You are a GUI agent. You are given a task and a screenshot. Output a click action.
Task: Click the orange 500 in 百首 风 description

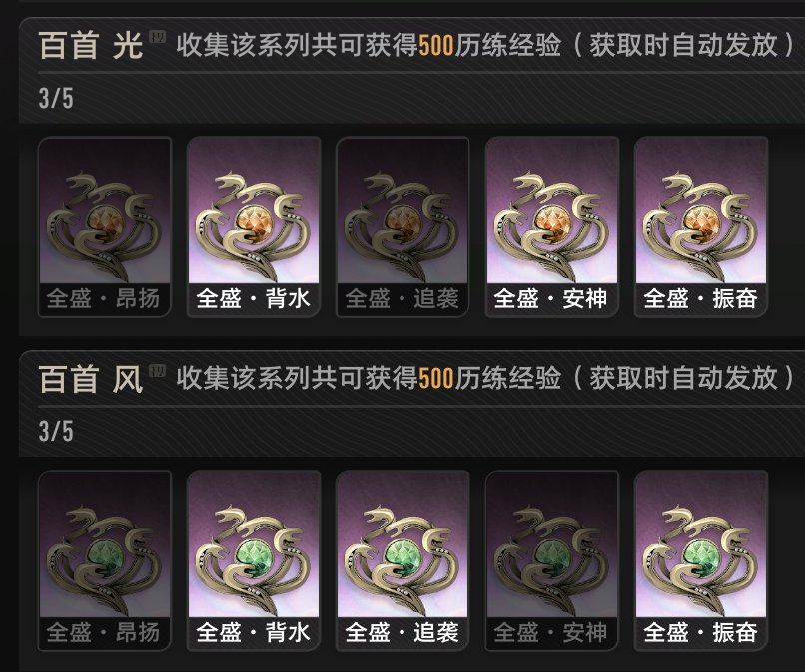[x=436, y=379]
